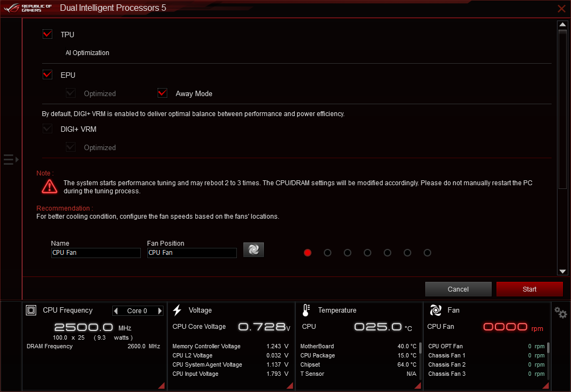This screenshot has height=392, width=571.
Task: Click the Fan panel icon
Action: pos(436,310)
